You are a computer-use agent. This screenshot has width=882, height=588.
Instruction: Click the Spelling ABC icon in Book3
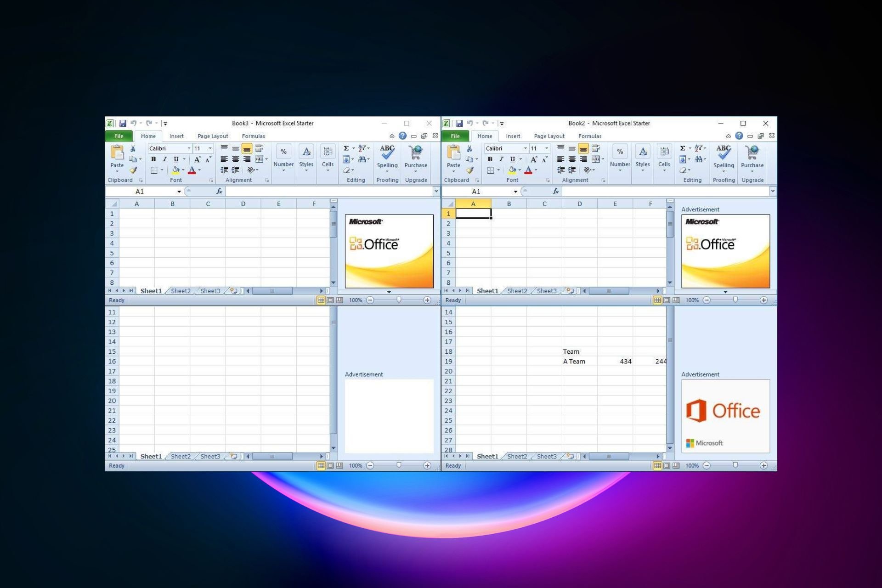[x=387, y=152]
